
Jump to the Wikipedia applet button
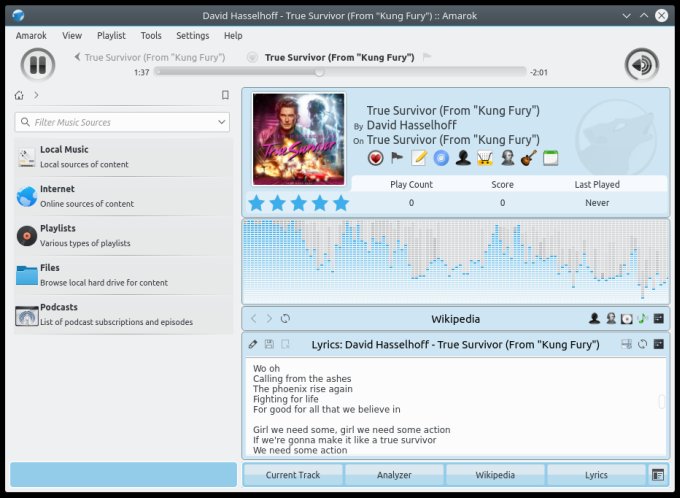[495, 475]
